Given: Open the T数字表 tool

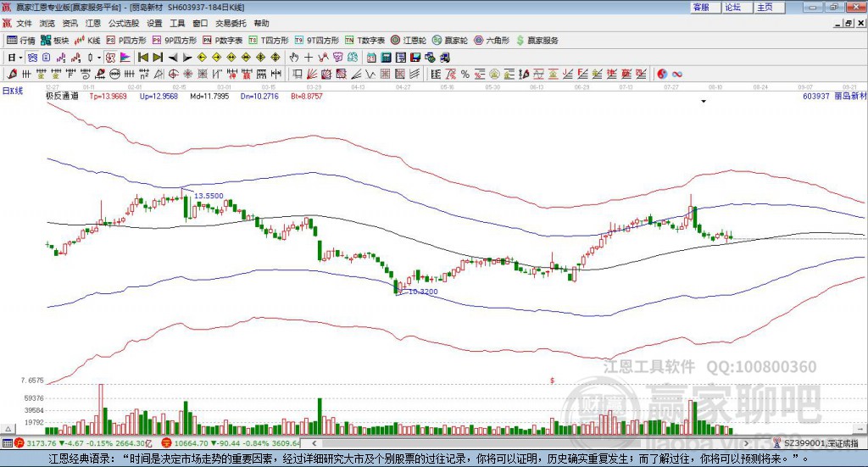Looking at the screenshot, I should [364, 41].
